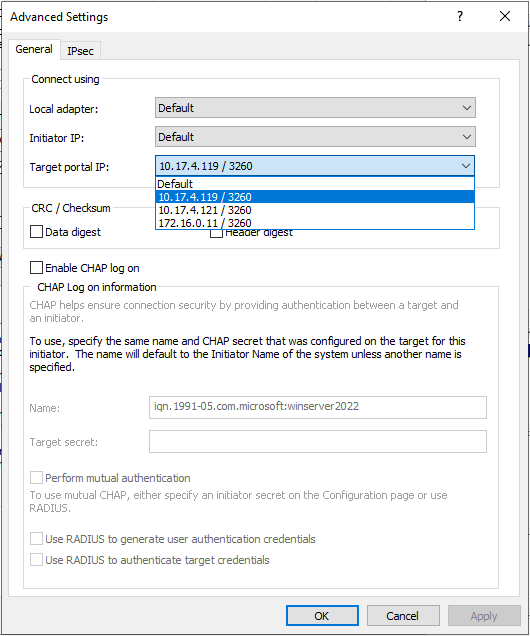Enable the Header digest checkbox
Image resolution: width=530 pixels, height=636 pixels.
click(x=217, y=234)
